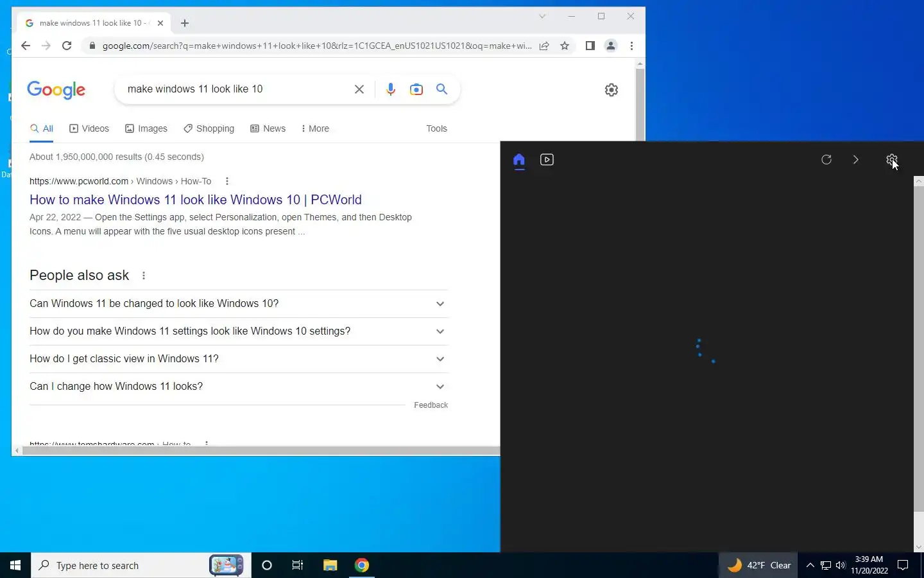Expand classic view in Windows 11 question

(x=239, y=359)
